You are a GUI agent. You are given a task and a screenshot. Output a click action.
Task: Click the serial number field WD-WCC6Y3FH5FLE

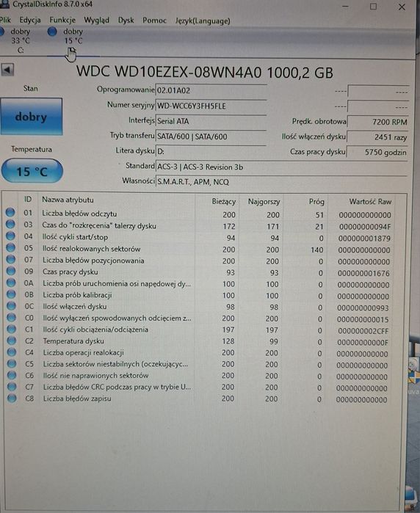211,106
